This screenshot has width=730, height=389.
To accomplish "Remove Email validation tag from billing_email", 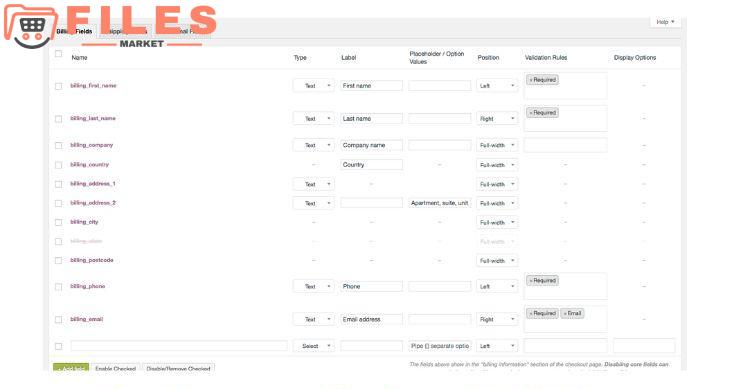I will (x=565, y=314).
